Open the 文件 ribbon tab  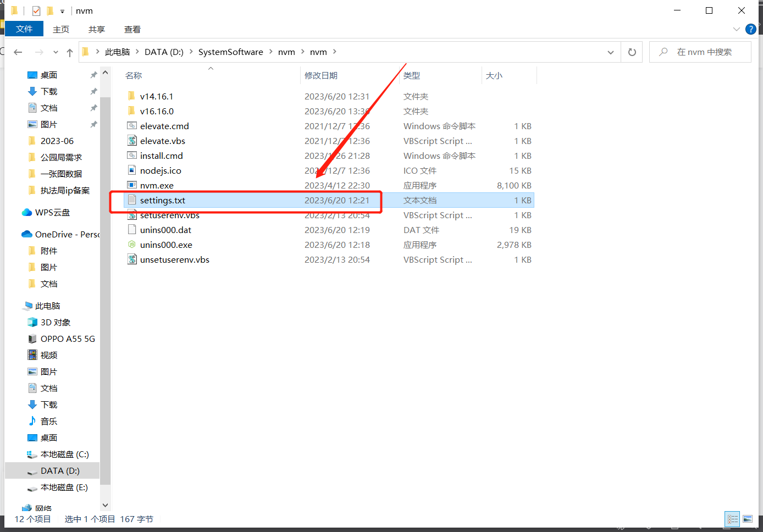[x=24, y=29]
